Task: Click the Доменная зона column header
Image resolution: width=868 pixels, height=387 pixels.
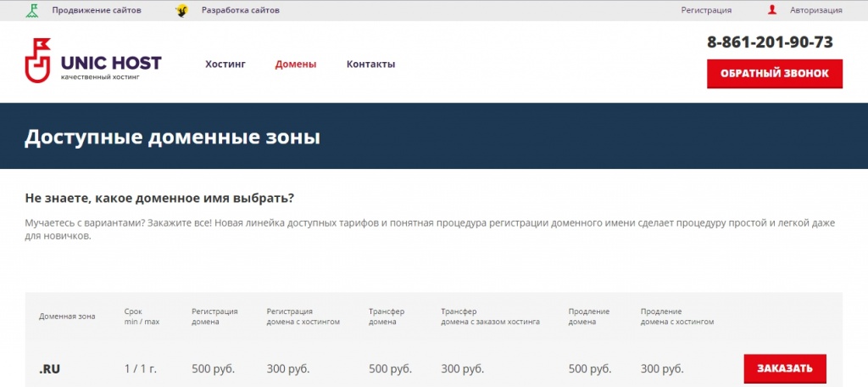Action: click(x=67, y=317)
